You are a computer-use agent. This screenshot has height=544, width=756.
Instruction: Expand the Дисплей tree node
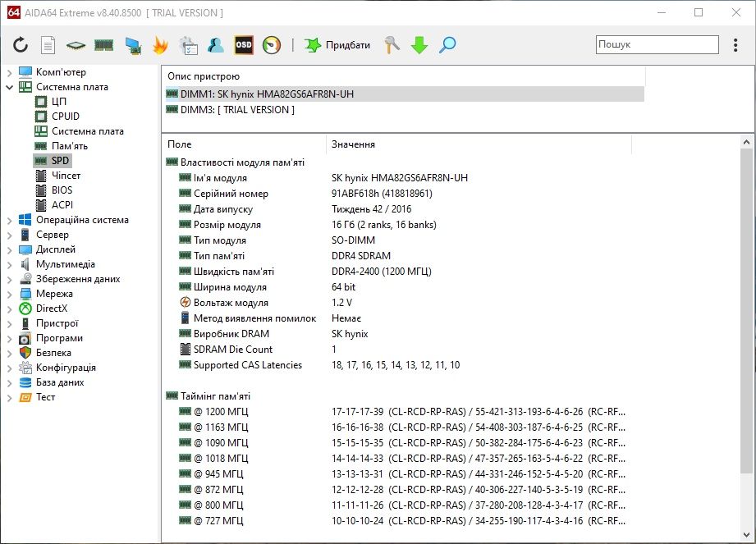coord(9,250)
